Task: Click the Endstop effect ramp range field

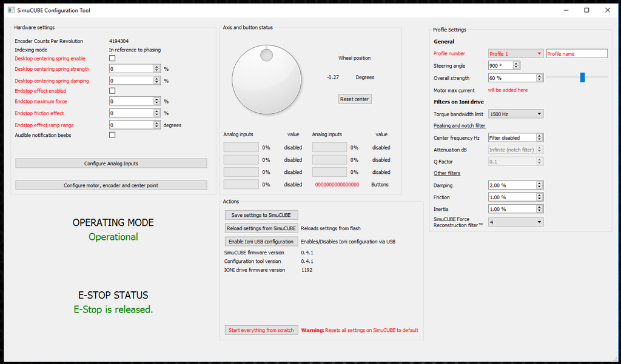Action: click(135, 125)
